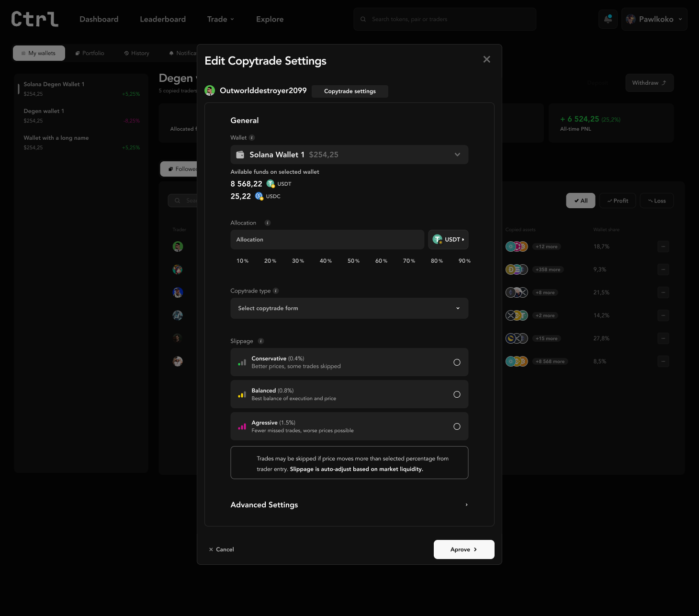This screenshot has width=699, height=616.
Task: Click the USDT token icon in funds
Action: pos(271,184)
